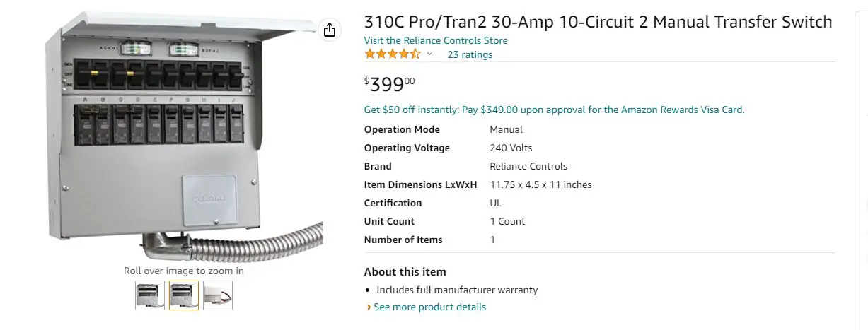Viewport: 868px width, 330px height.
Task: Click the Roll over image to zoom text
Action: tap(184, 271)
